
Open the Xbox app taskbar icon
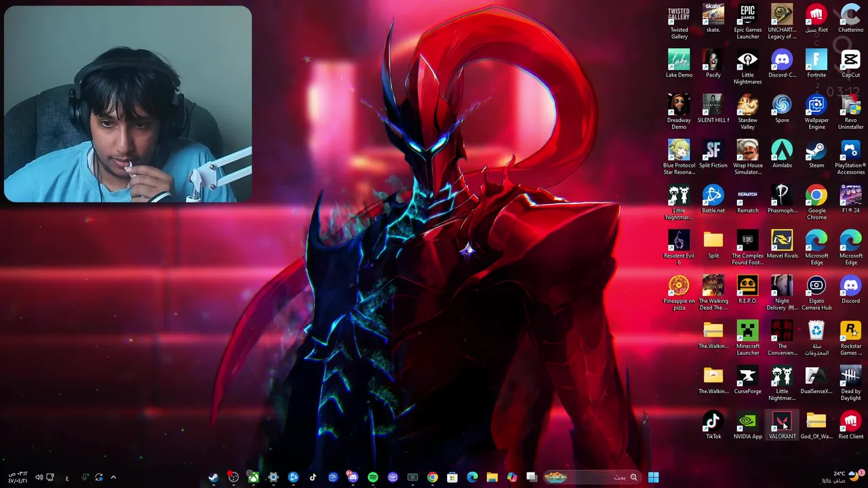tap(253, 477)
